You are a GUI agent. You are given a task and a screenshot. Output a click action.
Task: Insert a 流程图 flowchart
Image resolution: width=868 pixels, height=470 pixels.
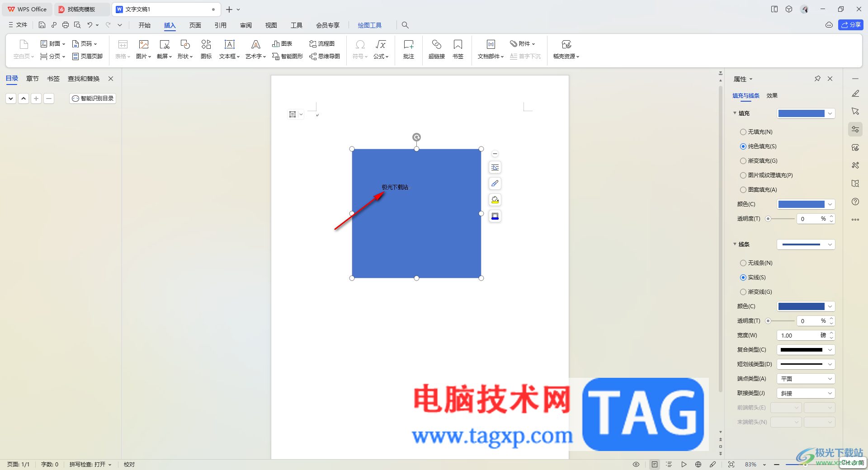pos(322,44)
